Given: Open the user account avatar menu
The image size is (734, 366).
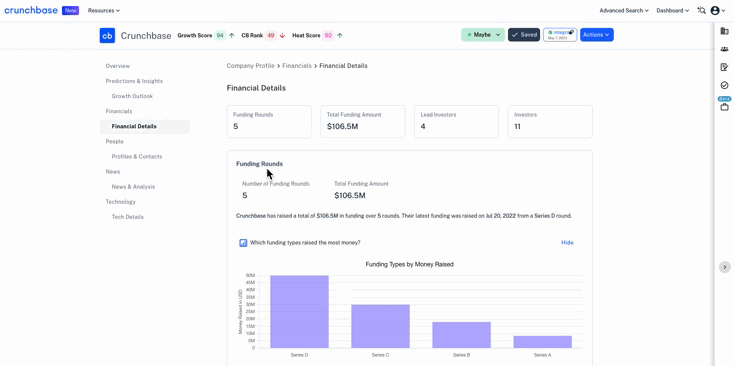Looking at the screenshot, I should (x=718, y=10).
